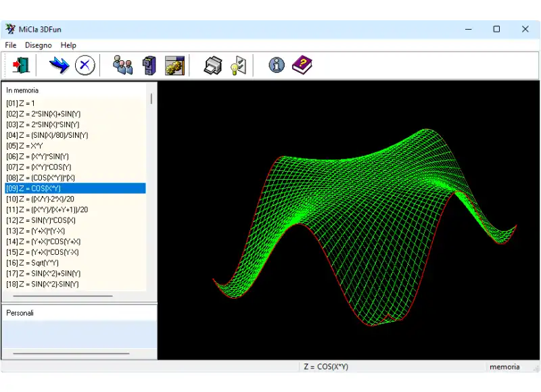Click the exit door icon in toolbar
Image resolution: width=541 pixels, height=392 pixels.
(x=21, y=65)
